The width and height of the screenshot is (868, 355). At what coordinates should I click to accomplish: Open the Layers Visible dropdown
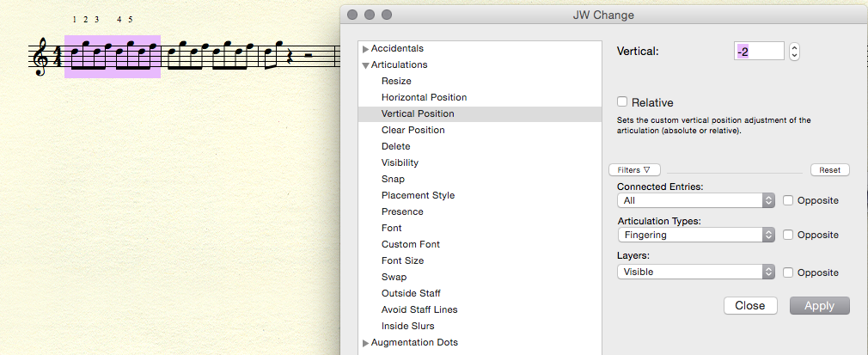(x=696, y=272)
